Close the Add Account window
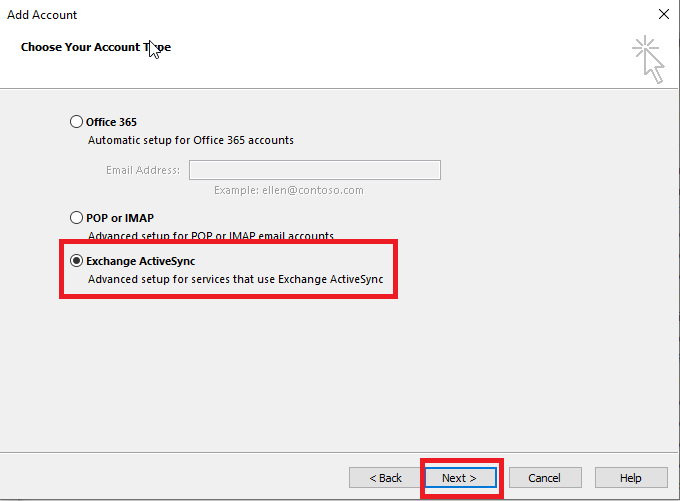The image size is (680, 501). (664, 14)
